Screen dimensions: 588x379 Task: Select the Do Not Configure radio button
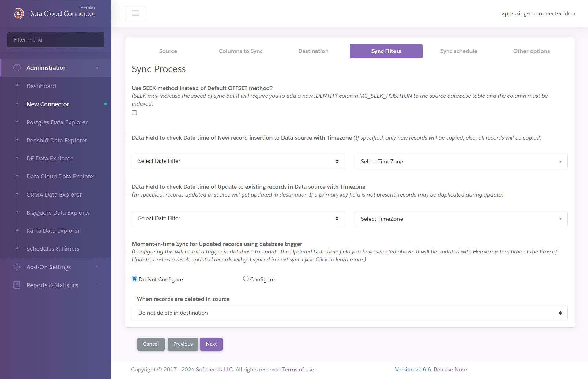tap(134, 279)
